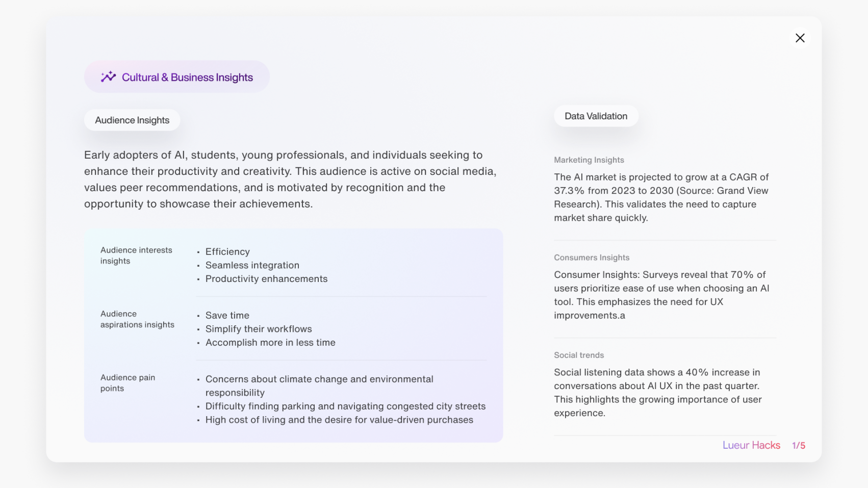Click the social listening data paragraph

point(657,393)
